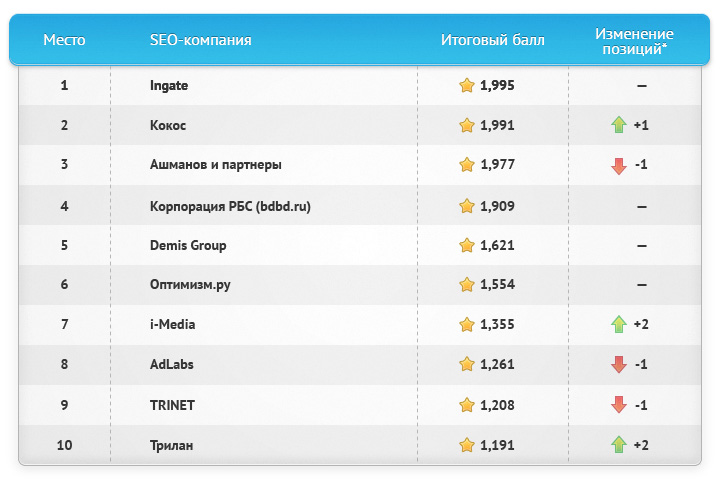Click the 1,191 score in Трилан row

(x=497, y=445)
